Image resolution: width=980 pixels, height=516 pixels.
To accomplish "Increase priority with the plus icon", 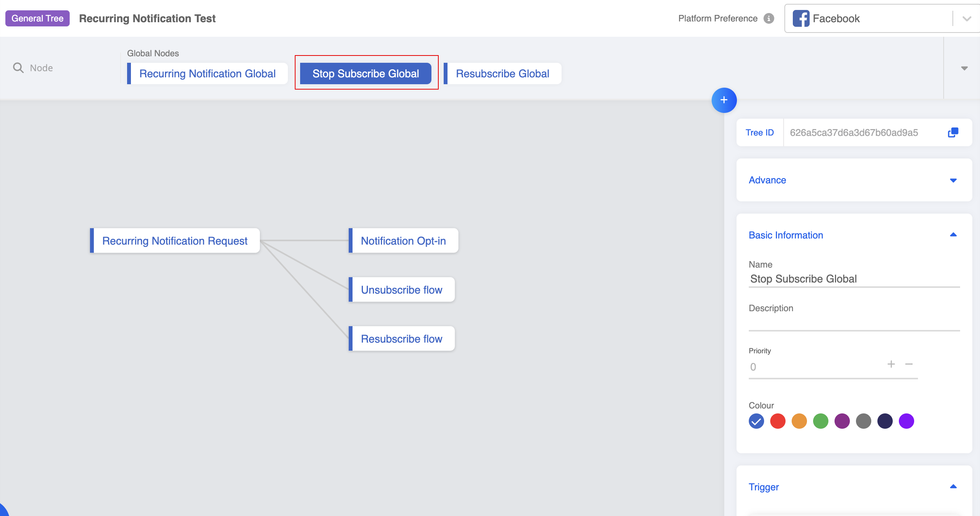I will point(891,364).
